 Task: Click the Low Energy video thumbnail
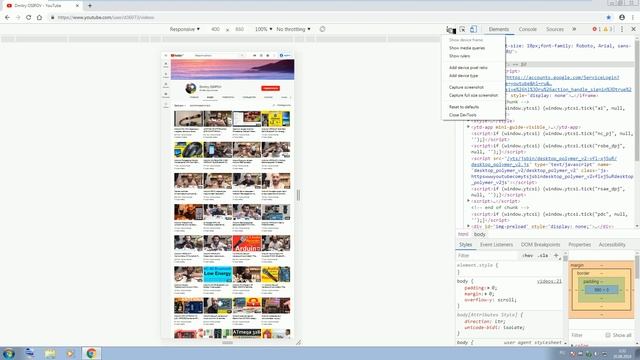218,274
